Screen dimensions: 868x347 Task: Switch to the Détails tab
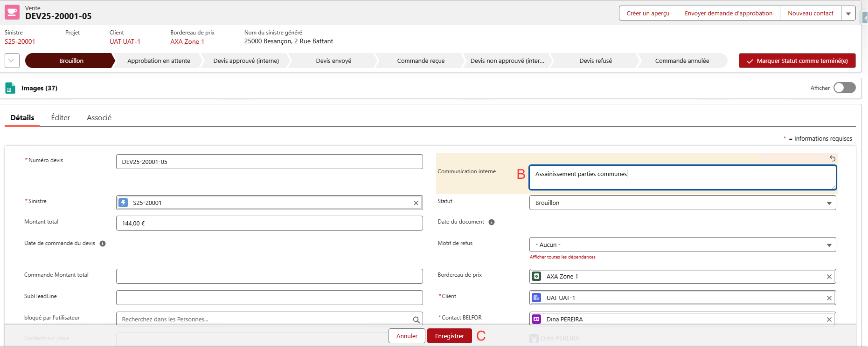(22, 118)
